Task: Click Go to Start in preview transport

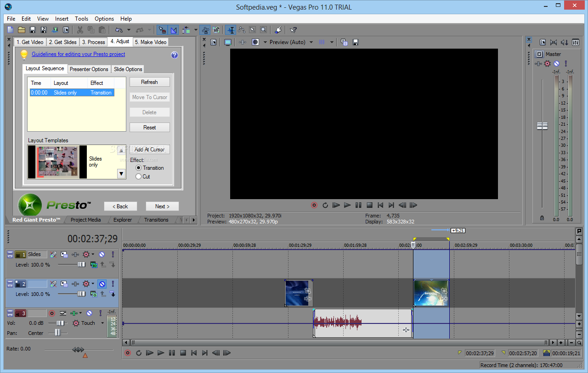Action: tap(380, 205)
